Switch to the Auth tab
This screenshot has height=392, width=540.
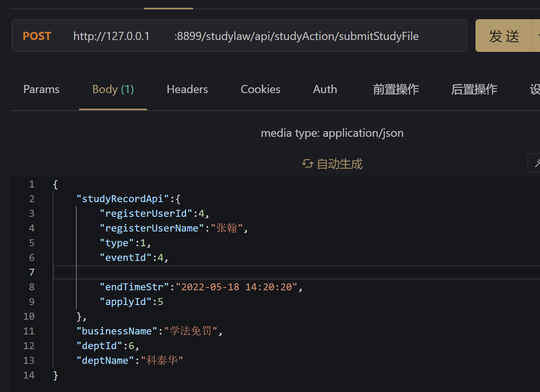(325, 89)
